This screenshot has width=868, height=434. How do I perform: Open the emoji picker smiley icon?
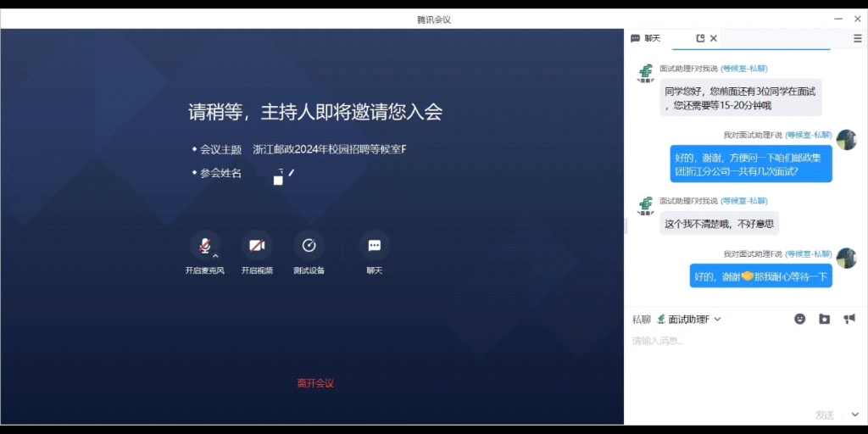[x=799, y=319]
